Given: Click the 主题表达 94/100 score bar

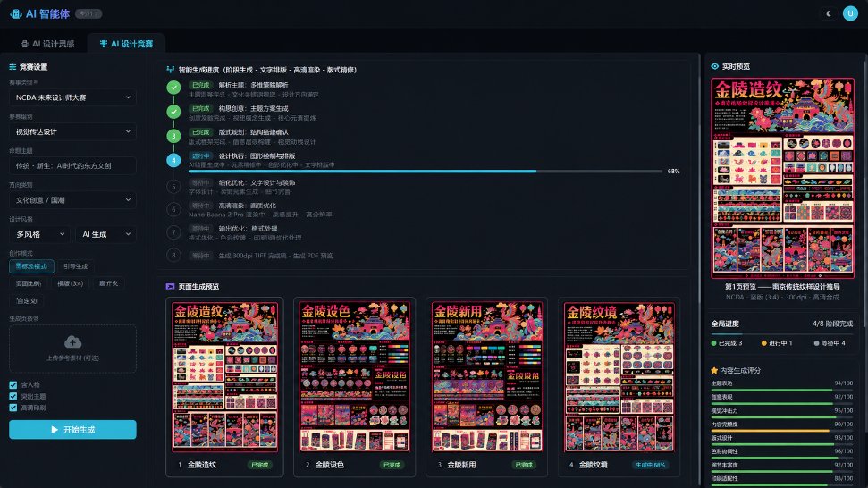Looking at the screenshot, I should tap(781, 390).
